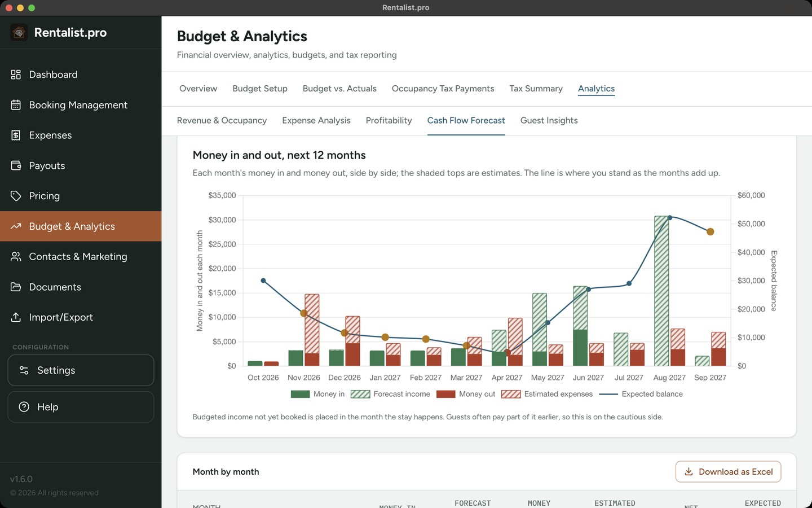Toggle Expected balance legend line
The width and height of the screenshot is (812, 508).
[x=608, y=394]
